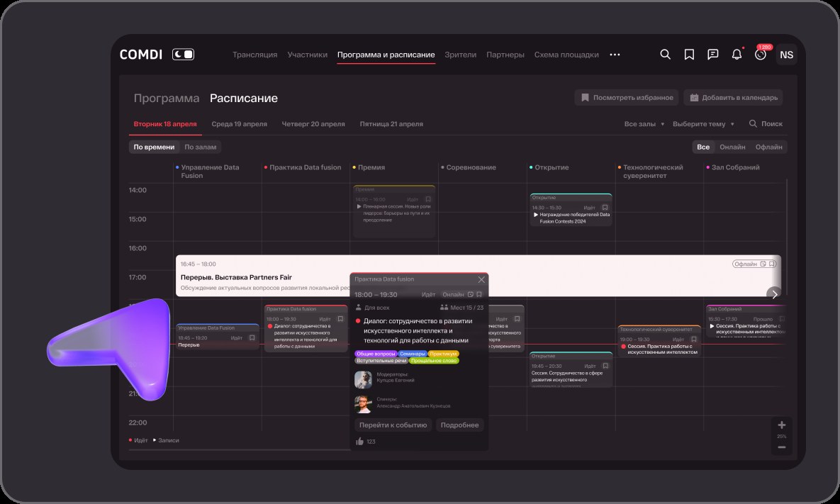Bookmark the event in the popup header
The height and width of the screenshot is (504, 840).
tap(479, 295)
